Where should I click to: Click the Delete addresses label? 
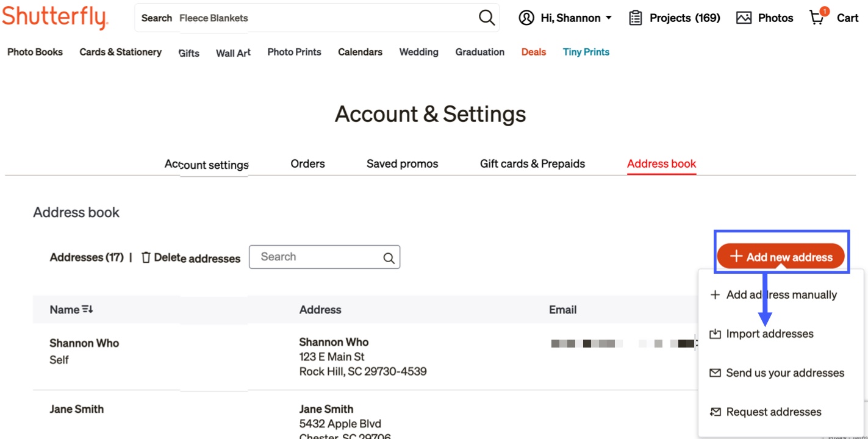[197, 258]
